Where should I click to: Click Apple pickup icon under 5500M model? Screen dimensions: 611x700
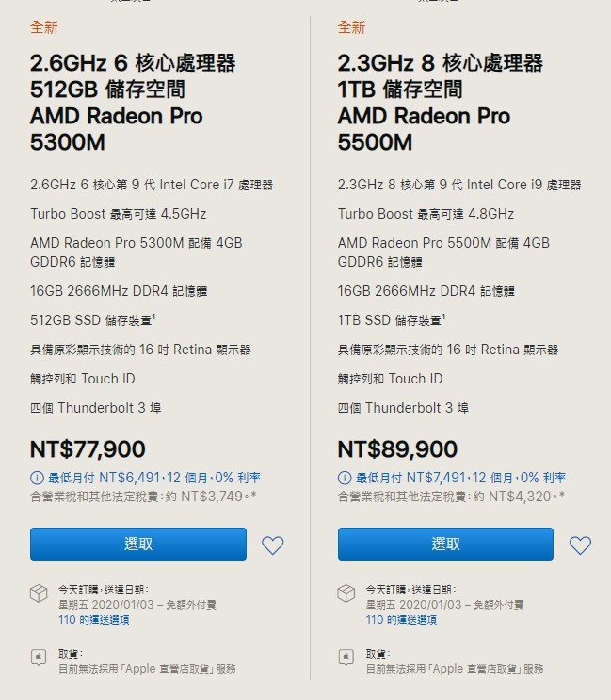[x=346, y=658]
